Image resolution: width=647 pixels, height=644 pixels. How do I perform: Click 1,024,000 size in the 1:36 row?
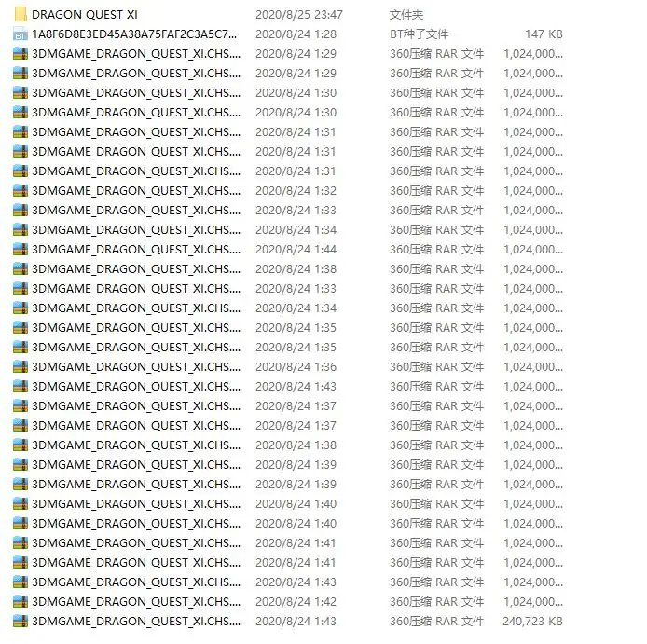[x=533, y=367]
